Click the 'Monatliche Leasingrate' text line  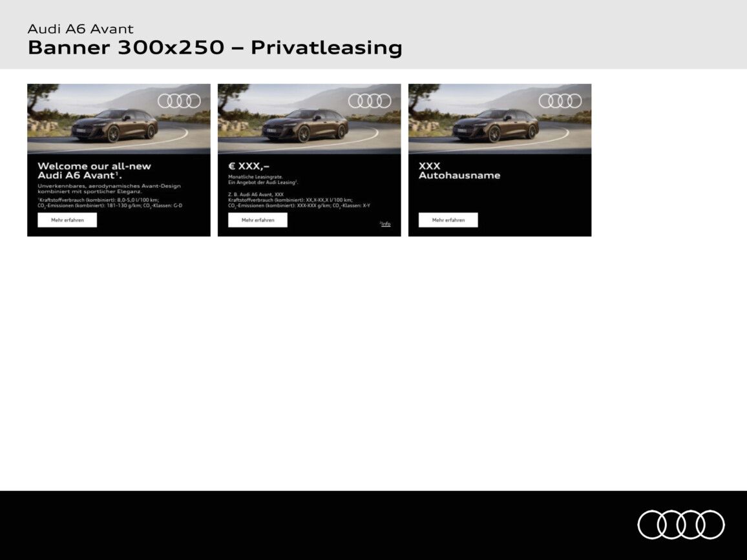click(x=255, y=176)
